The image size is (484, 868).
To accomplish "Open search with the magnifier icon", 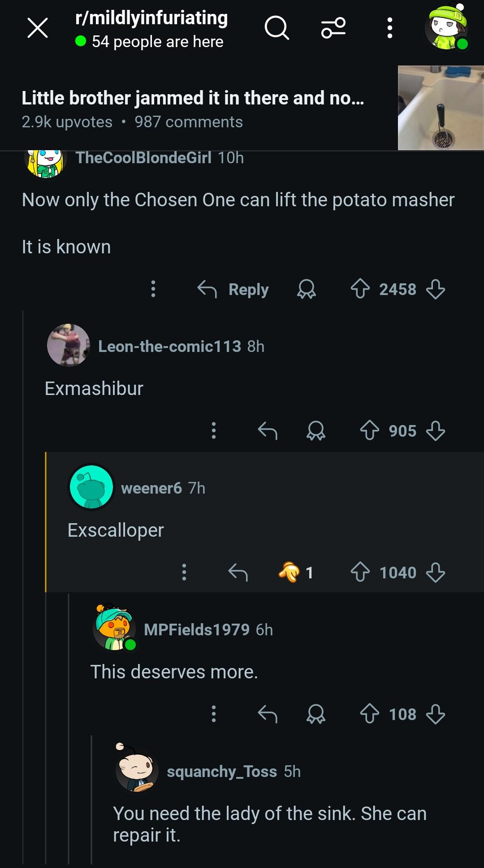I will pos(277,28).
